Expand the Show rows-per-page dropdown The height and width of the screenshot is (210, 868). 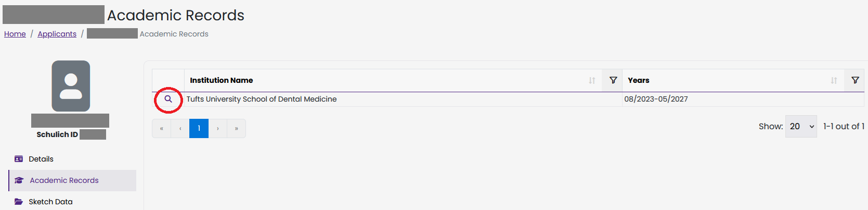(801, 127)
